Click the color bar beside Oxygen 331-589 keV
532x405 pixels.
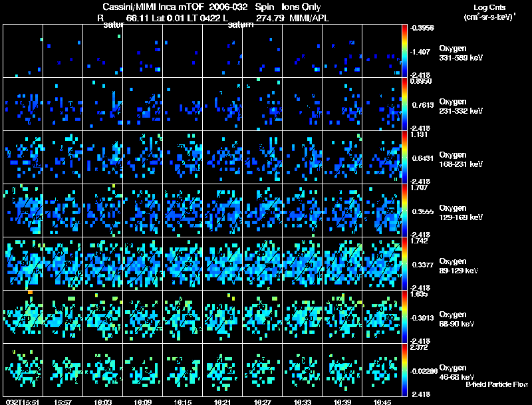pyautogui.click(x=404, y=51)
